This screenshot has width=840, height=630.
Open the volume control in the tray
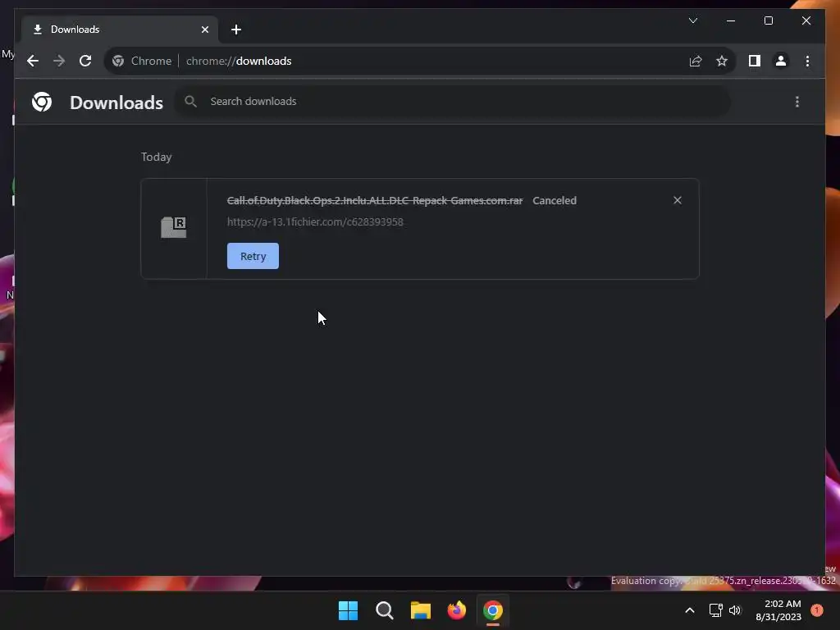point(735,610)
